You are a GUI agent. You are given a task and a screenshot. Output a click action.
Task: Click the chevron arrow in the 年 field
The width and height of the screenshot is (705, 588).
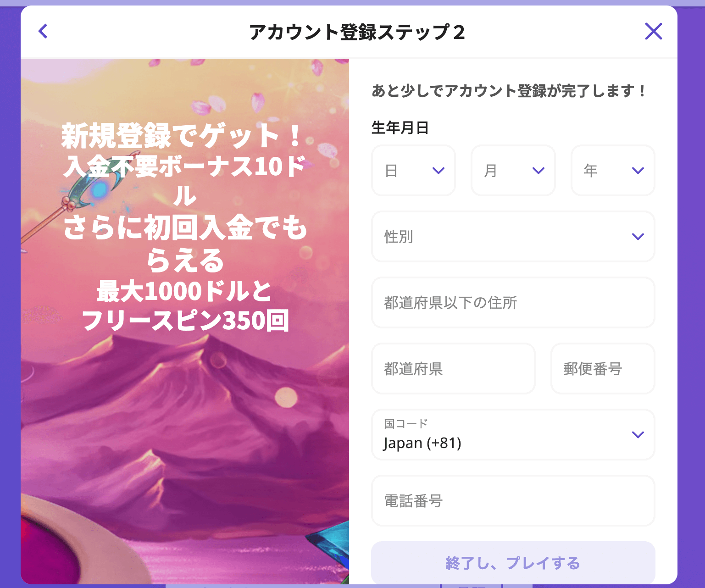(x=638, y=171)
